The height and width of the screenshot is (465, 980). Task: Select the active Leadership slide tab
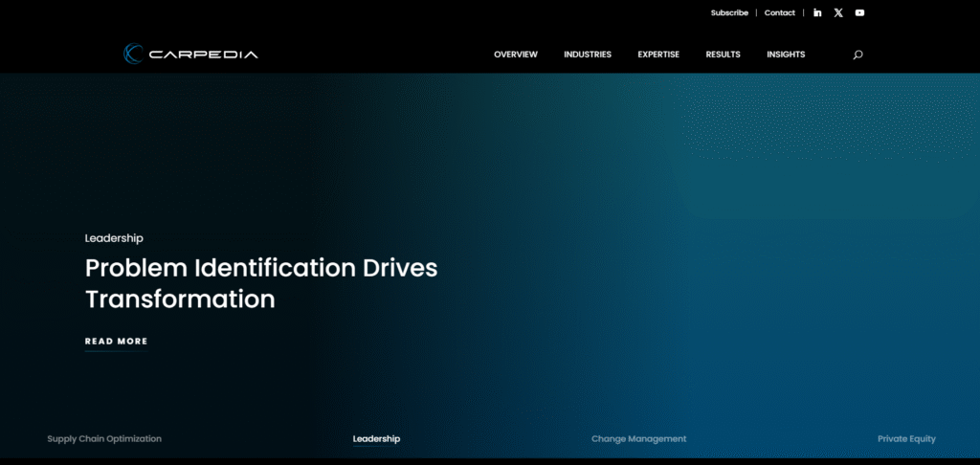376,438
